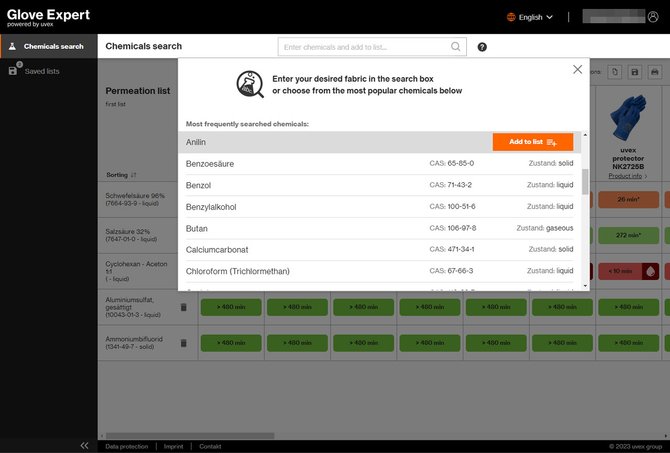
Task: Delete Ammoniumbifluorid row with trash icon
Action: click(184, 343)
